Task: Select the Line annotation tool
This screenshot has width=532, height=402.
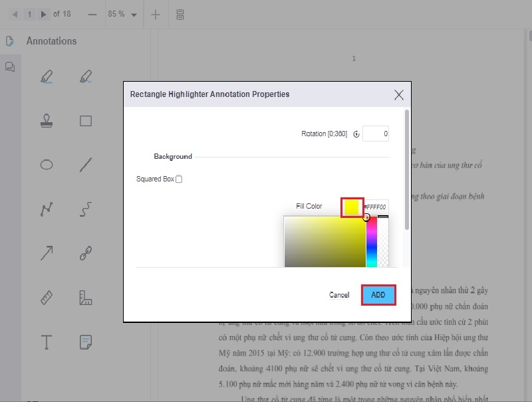Action: pos(86,165)
